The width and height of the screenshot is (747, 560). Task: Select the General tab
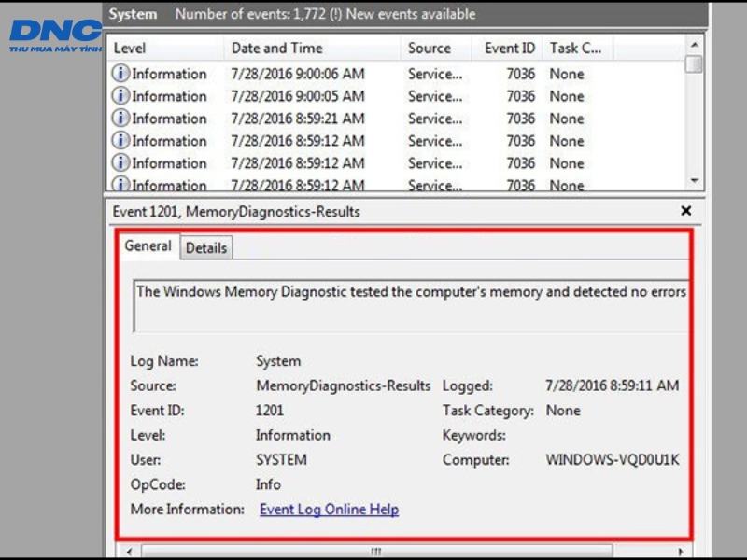pos(148,246)
